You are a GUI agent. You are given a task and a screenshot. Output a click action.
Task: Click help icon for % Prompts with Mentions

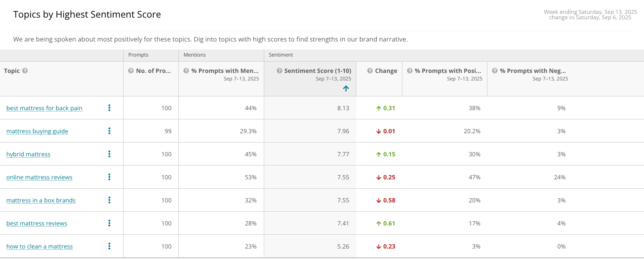pyautogui.click(x=186, y=71)
